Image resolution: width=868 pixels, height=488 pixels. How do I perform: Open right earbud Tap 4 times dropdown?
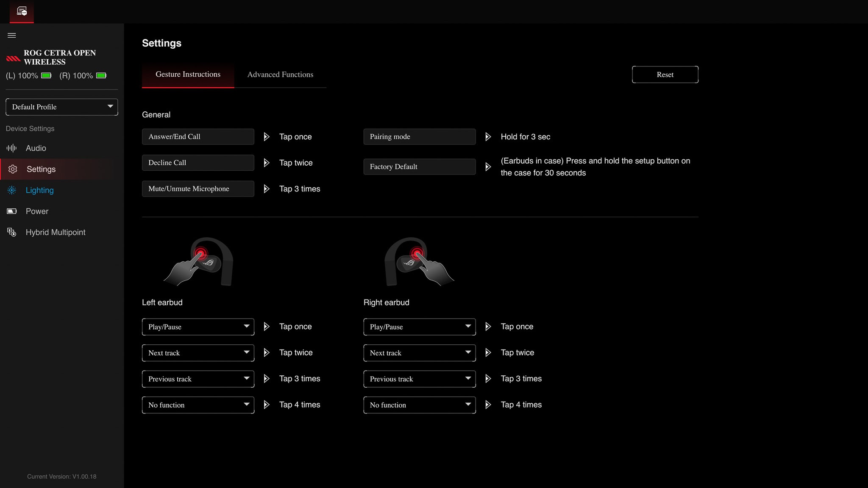[420, 405]
